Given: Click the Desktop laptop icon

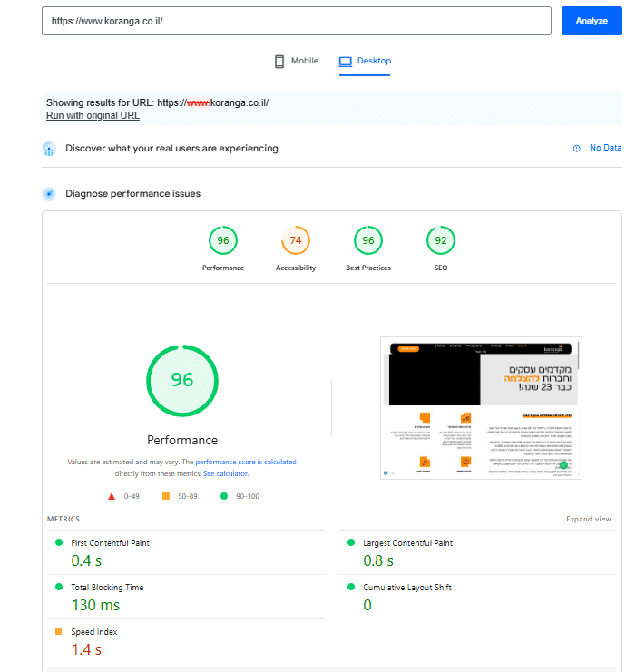Looking at the screenshot, I should click(345, 62).
